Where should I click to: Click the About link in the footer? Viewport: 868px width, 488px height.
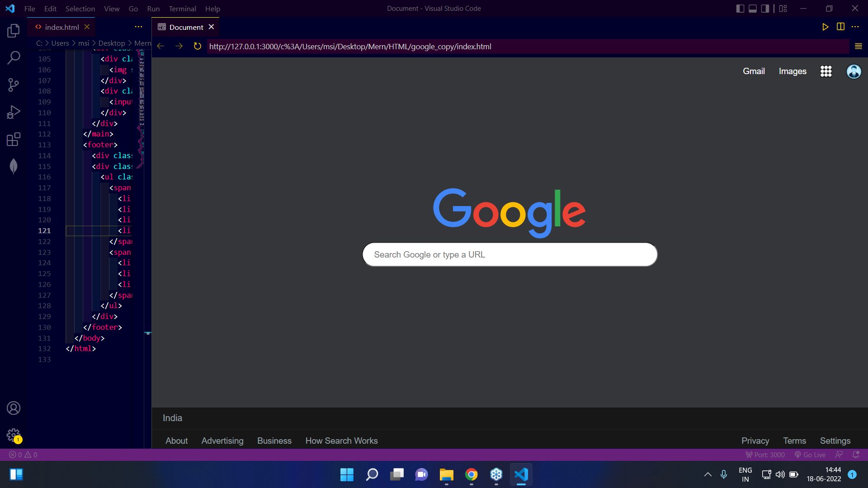176,441
